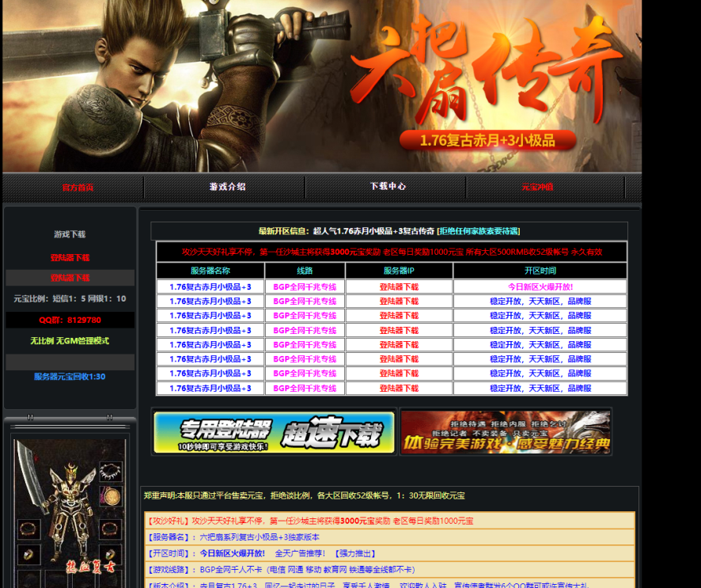The width and height of the screenshot is (701, 588).
Task: Click the 体验完美游戏 感受魅力经典 banner
Action: (506, 432)
